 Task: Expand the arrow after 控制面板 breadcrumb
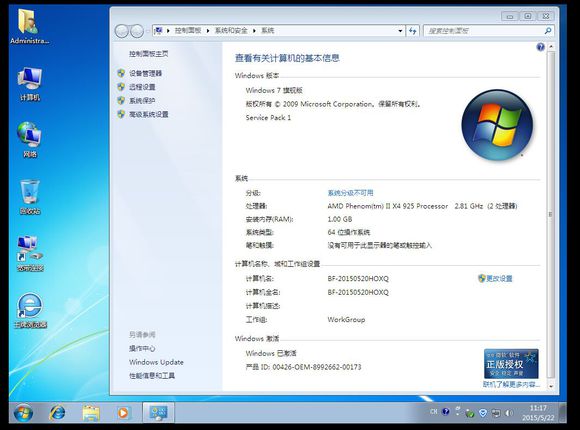(x=208, y=31)
